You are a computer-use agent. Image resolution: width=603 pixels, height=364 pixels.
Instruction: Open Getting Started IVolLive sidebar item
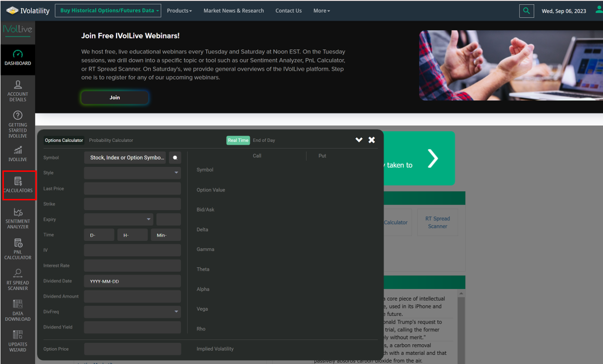17,124
